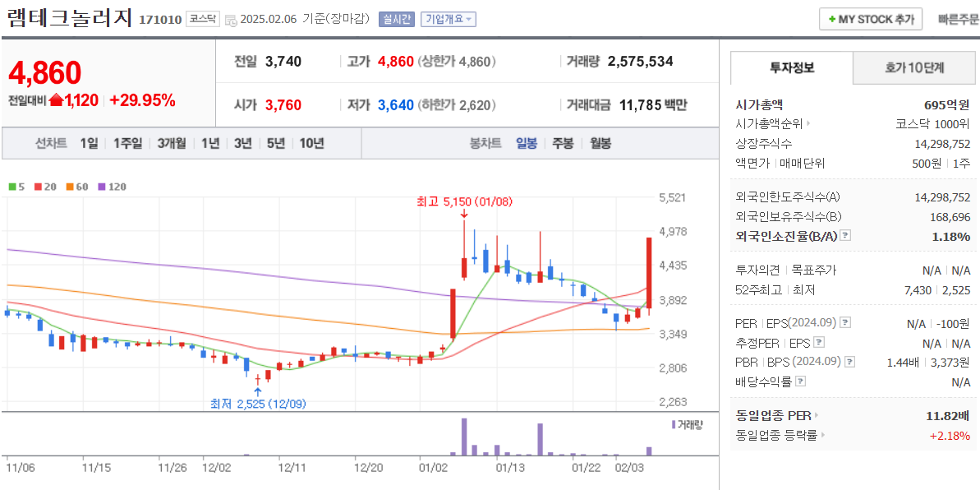Click the green 5-day moving average legend
This screenshot has height=490, width=980.
pos(16,187)
